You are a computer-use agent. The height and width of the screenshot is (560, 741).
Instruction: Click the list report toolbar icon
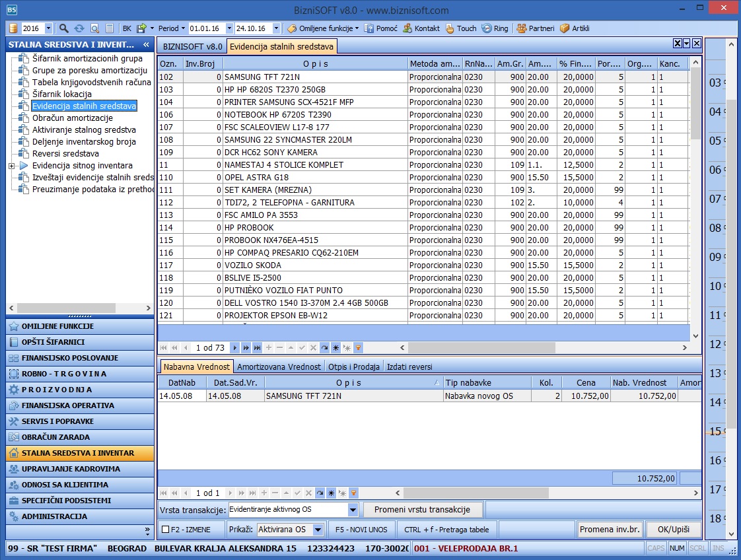110,28
